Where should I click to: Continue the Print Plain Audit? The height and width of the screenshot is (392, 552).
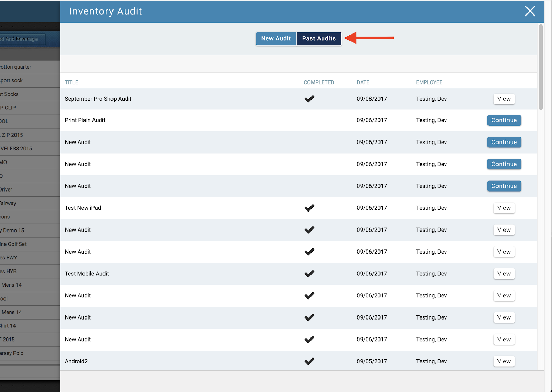(x=504, y=120)
